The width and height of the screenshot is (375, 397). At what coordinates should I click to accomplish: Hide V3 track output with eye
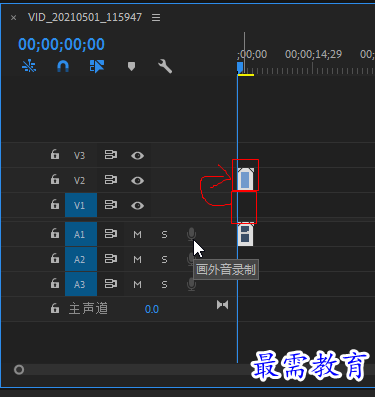(137, 155)
